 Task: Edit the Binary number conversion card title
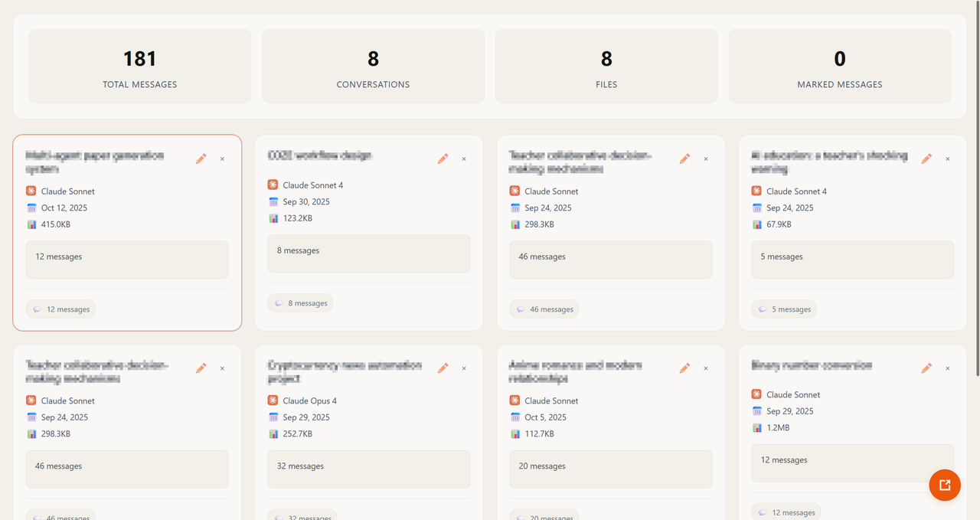coord(926,368)
